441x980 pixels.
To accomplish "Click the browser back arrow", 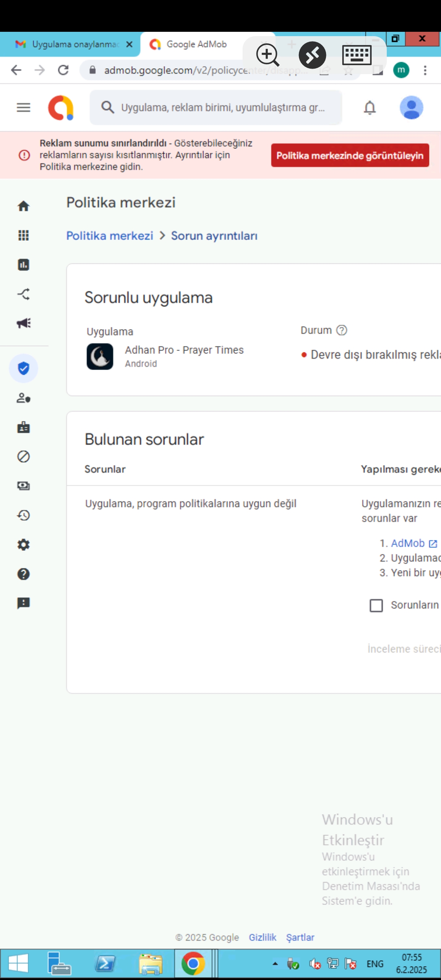I will pyautogui.click(x=16, y=70).
